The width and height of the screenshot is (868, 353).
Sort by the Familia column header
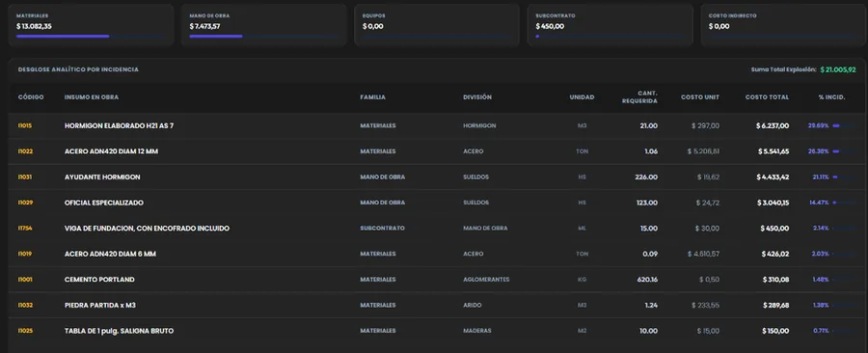pyautogui.click(x=372, y=97)
